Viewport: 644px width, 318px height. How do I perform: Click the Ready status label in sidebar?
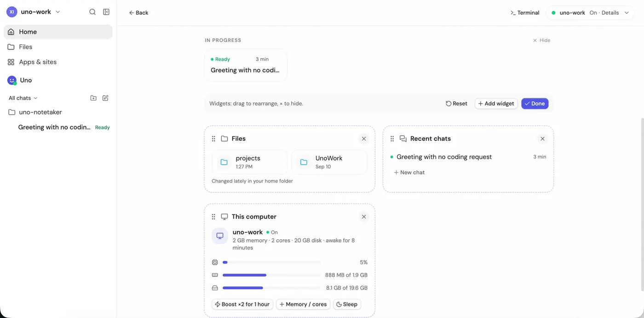click(x=102, y=127)
